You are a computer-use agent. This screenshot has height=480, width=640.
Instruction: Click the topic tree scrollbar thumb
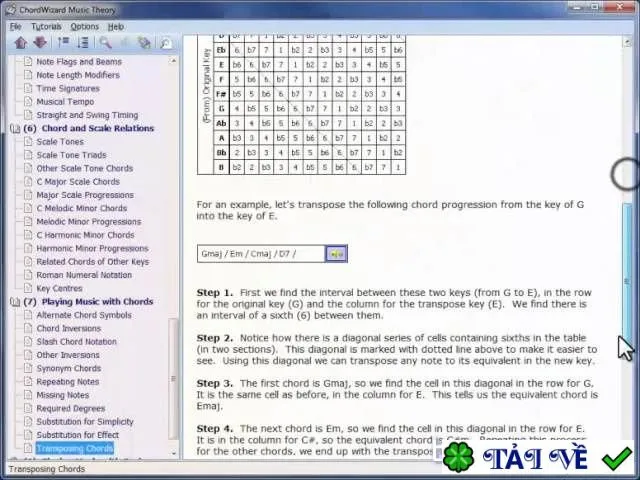(x=173, y=379)
